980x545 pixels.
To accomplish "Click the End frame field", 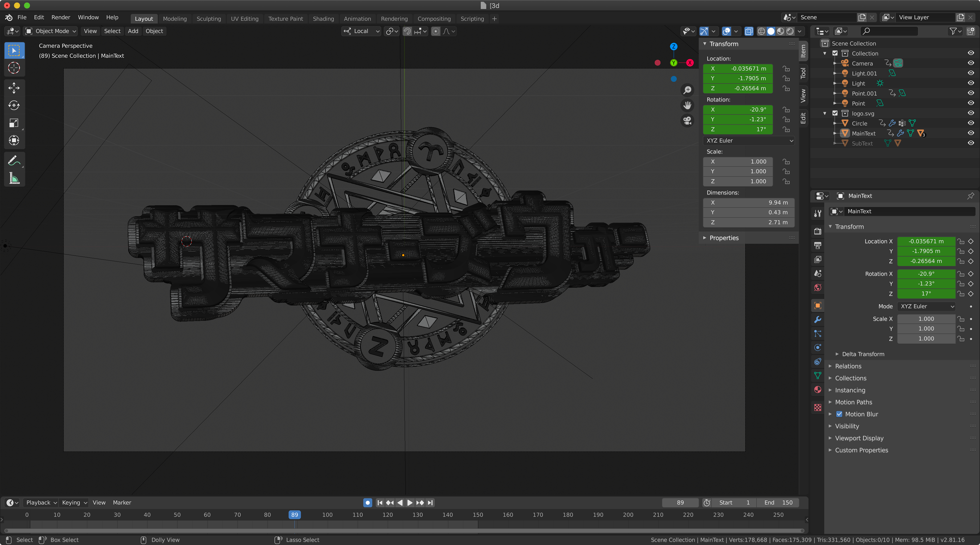I will (x=778, y=502).
